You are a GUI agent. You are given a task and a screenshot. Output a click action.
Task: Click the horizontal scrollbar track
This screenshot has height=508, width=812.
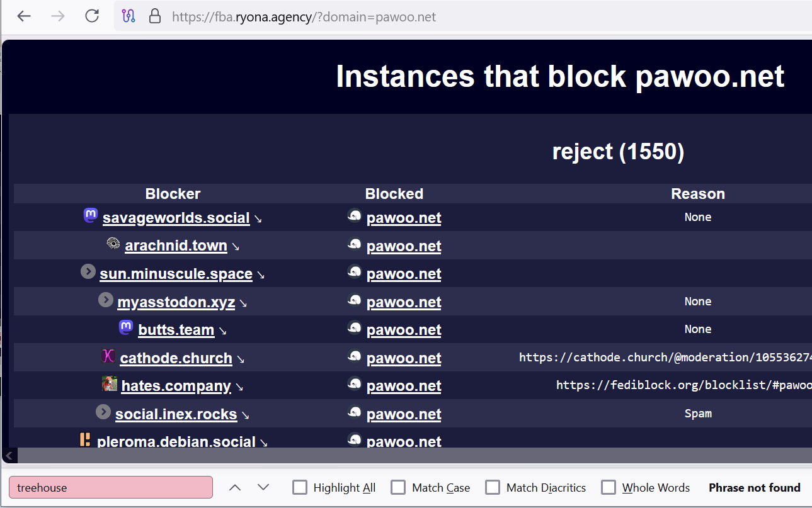(x=415, y=455)
